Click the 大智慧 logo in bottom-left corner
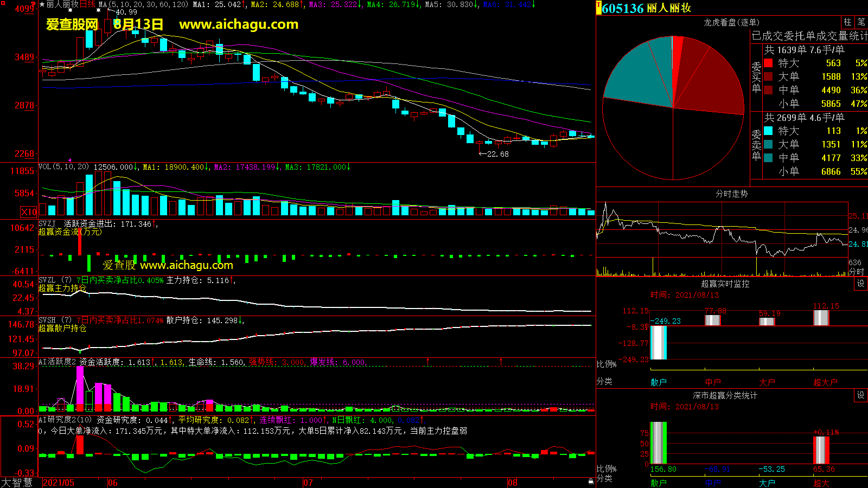 (17, 483)
